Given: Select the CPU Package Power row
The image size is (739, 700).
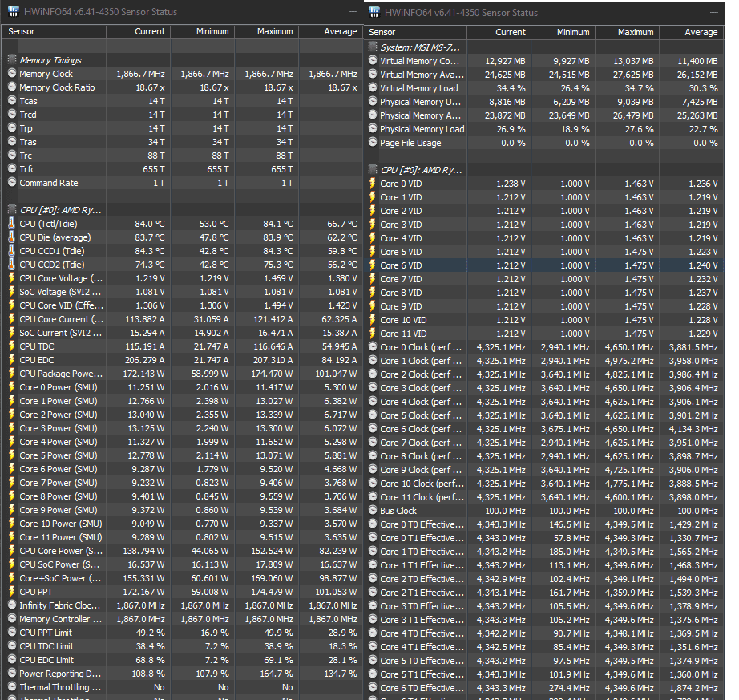Looking at the screenshot, I should [183, 374].
